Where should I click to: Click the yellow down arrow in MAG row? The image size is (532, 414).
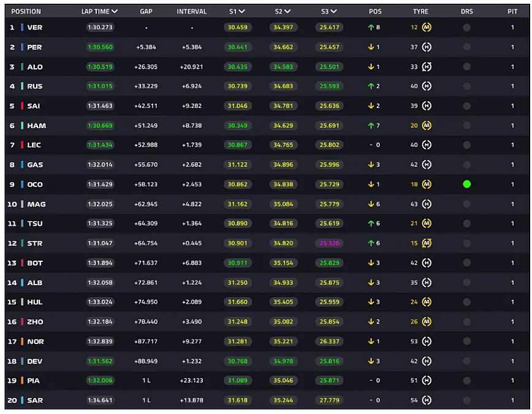tap(371, 204)
